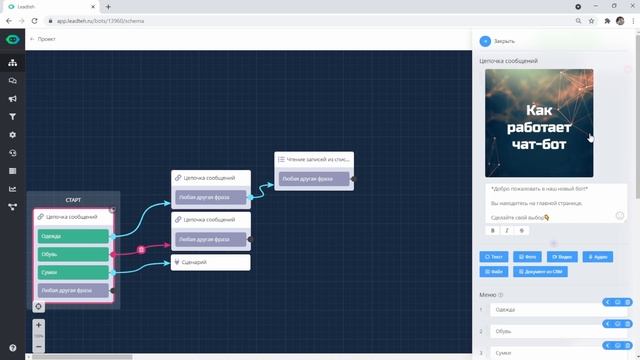Click the Сумки menu input field
Screen dimensions: 640x360
click(x=558, y=353)
